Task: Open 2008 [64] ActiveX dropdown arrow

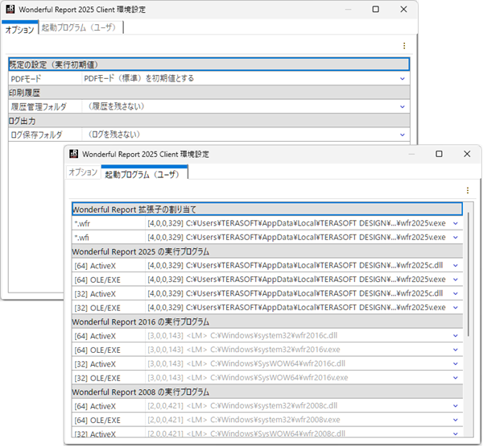Action: coord(456,406)
